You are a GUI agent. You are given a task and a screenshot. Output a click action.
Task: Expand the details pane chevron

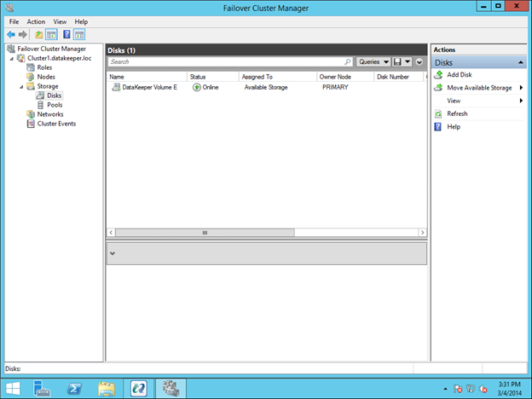point(113,253)
